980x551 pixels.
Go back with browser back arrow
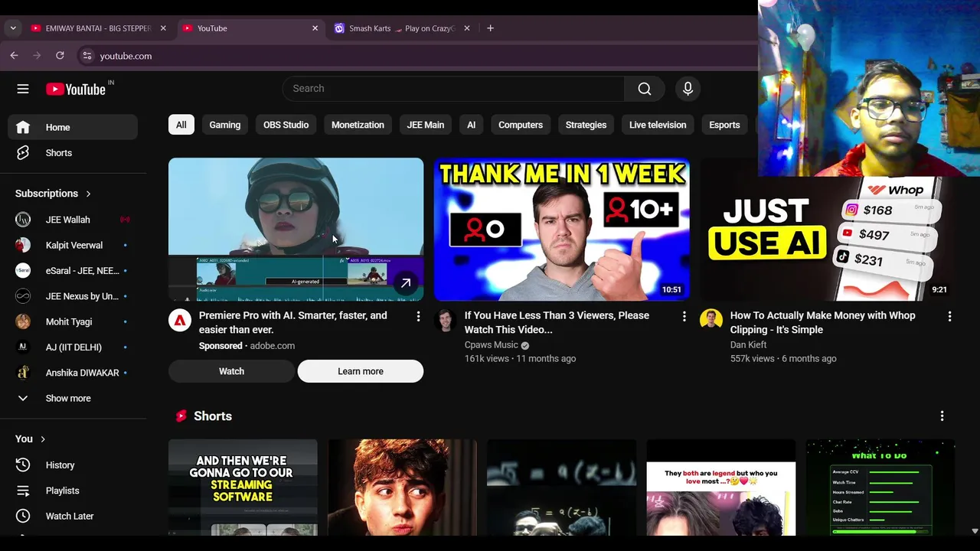click(14, 55)
